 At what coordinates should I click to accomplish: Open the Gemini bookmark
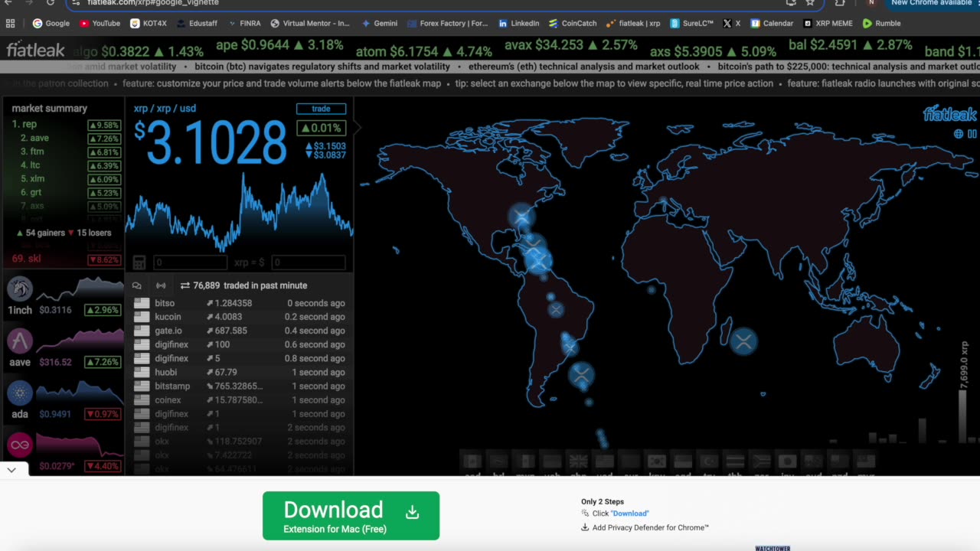(380, 24)
